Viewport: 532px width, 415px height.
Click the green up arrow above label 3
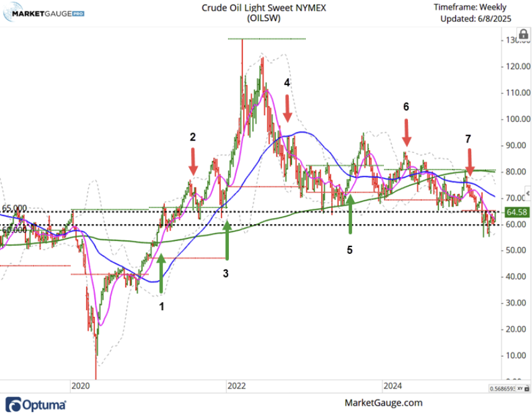point(227,242)
